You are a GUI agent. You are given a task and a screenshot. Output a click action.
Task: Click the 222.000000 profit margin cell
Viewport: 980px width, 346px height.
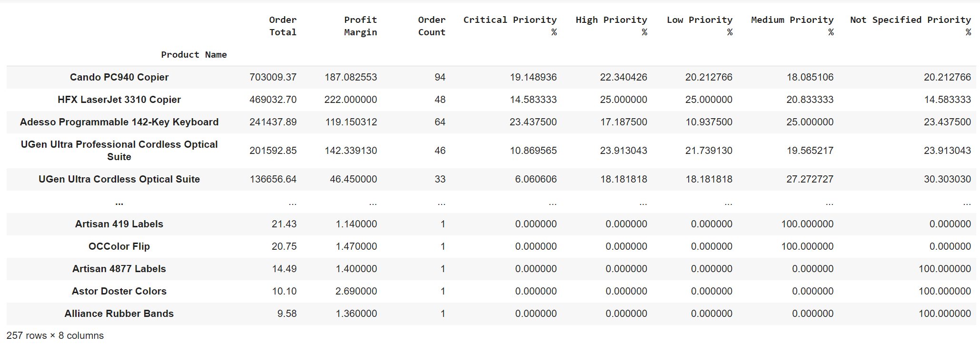tap(351, 100)
